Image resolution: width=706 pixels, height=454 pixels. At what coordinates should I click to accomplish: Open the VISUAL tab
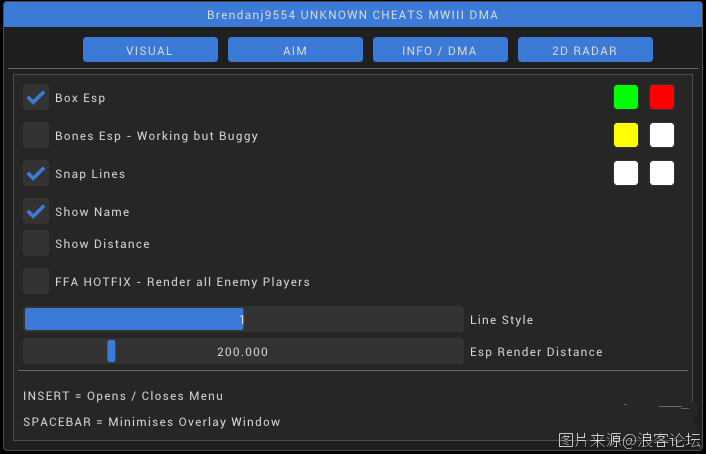(150, 50)
